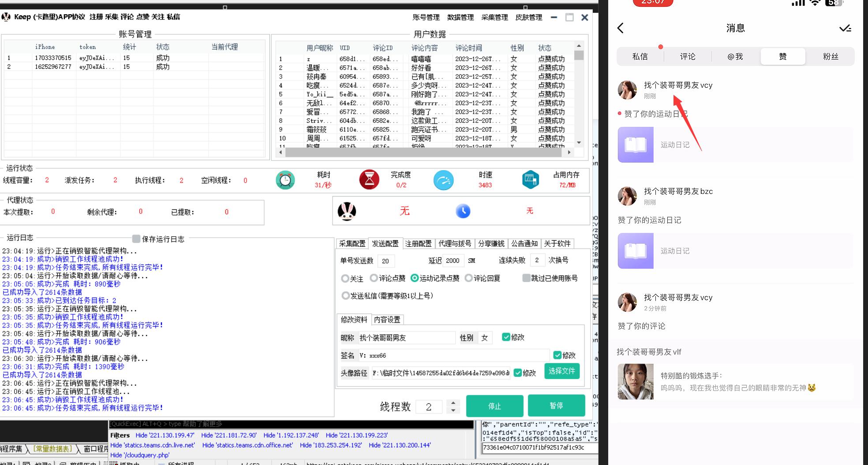
Task: Click the blue speedometer speed icon
Action: coord(443,180)
